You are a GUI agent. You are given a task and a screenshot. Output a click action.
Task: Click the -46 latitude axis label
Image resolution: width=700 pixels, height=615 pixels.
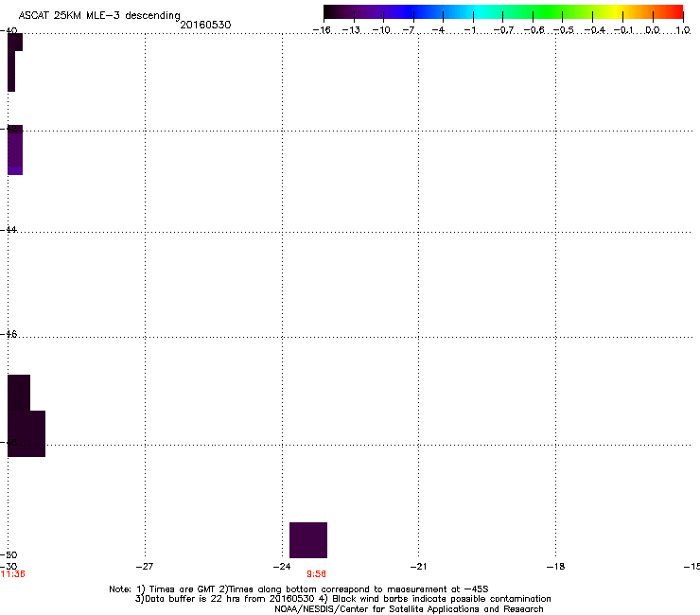(x=9, y=334)
